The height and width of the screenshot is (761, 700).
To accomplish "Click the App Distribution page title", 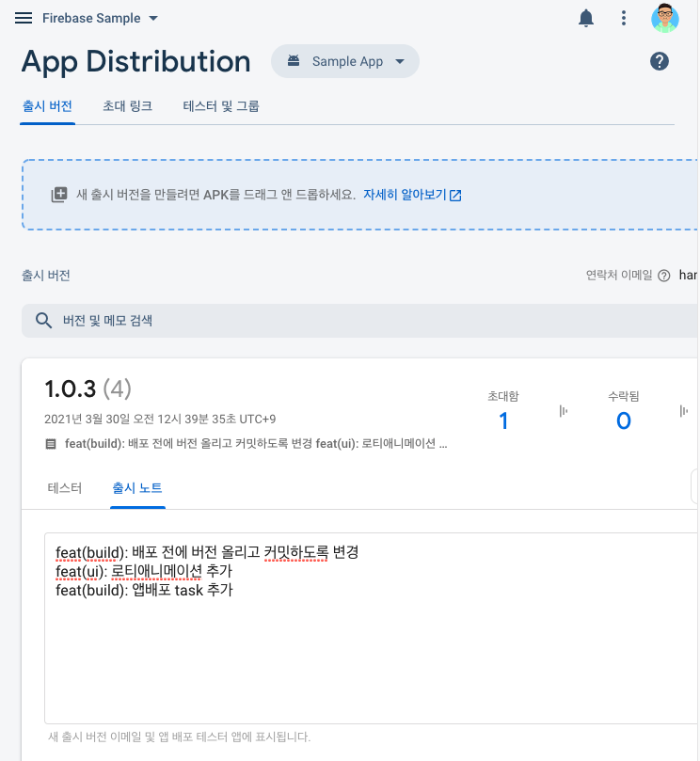I will click(135, 62).
